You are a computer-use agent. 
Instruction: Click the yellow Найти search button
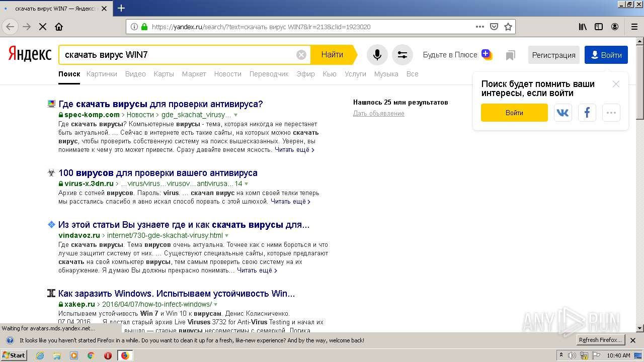click(333, 55)
